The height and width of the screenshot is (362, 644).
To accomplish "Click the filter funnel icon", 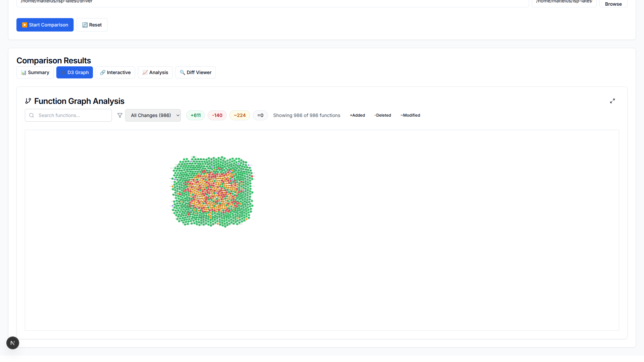I will click(x=120, y=115).
